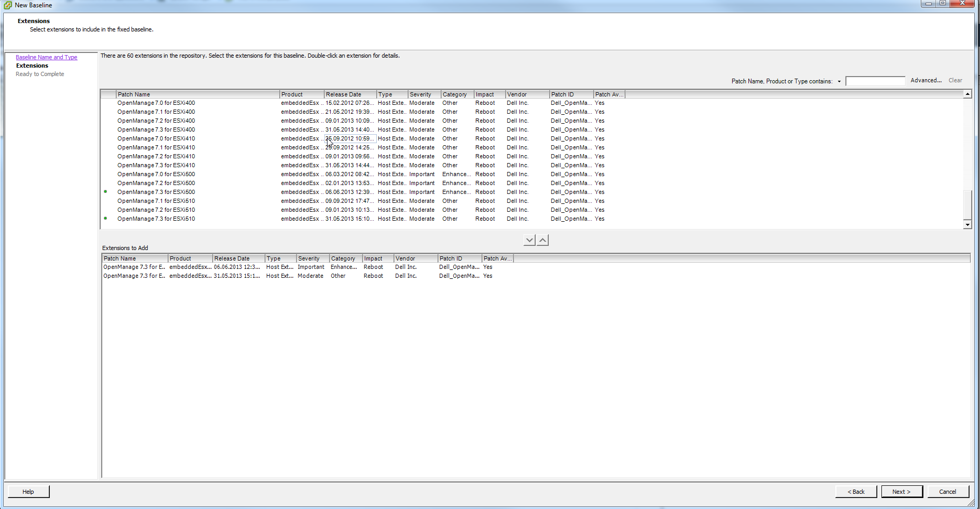This screenshot has width=980, height=509.
Task: Select OpenManage 7.1 for ESXi410 row
Action: [x=362, y=148]
